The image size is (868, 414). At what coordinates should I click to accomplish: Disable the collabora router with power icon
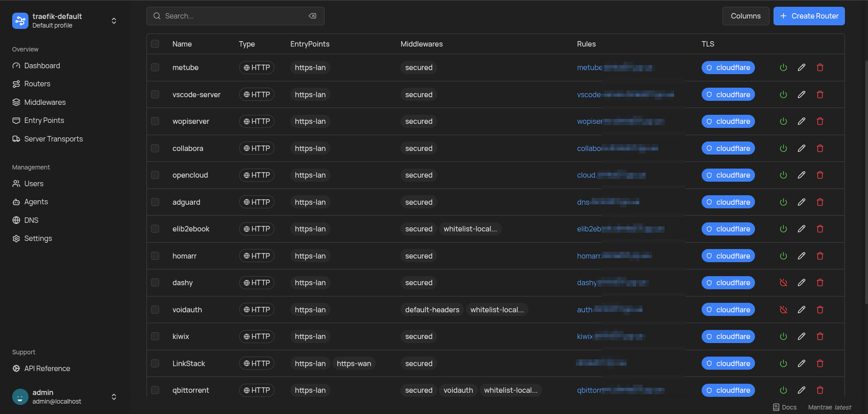coord(783,148)
